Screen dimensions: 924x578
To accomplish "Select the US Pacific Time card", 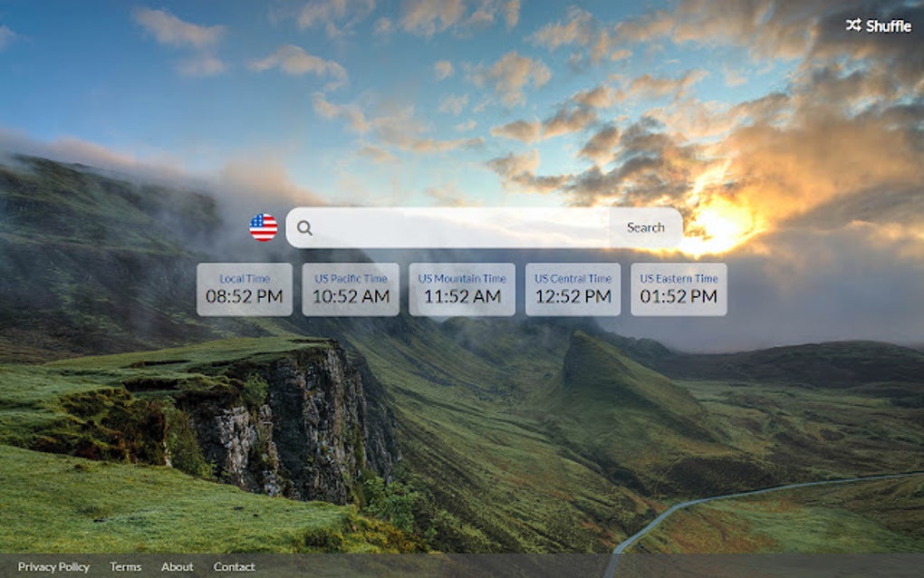I will (x=350, y=289).
